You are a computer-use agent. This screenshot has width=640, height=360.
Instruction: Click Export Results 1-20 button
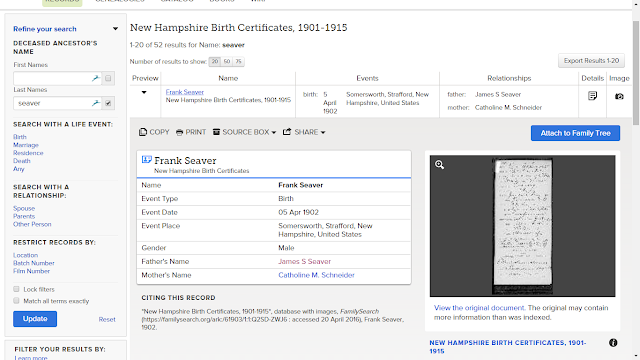(x=591, y=61)
